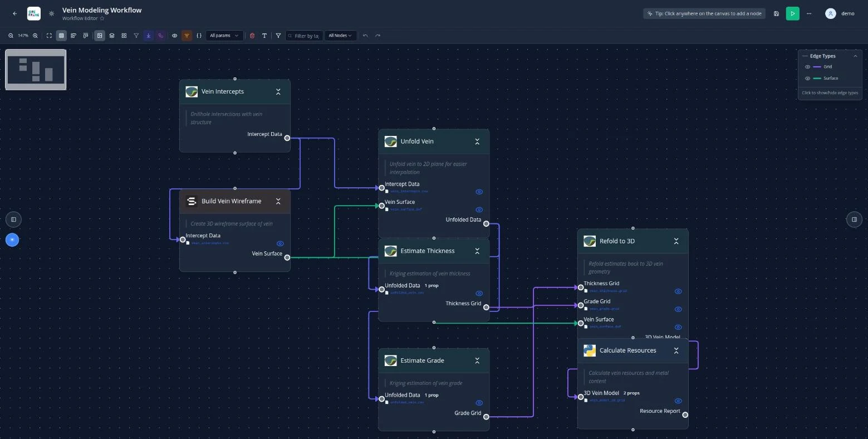Select the Vein Intercepts node title
The height and width of the screenshot is (439, 868).
[223, 91]
